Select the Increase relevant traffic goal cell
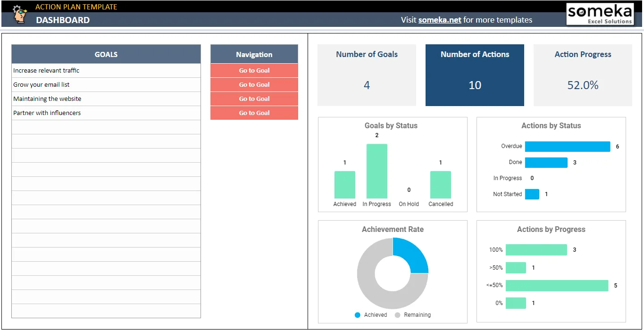Viewport: 644px width, 330px height. coord(106,71)
